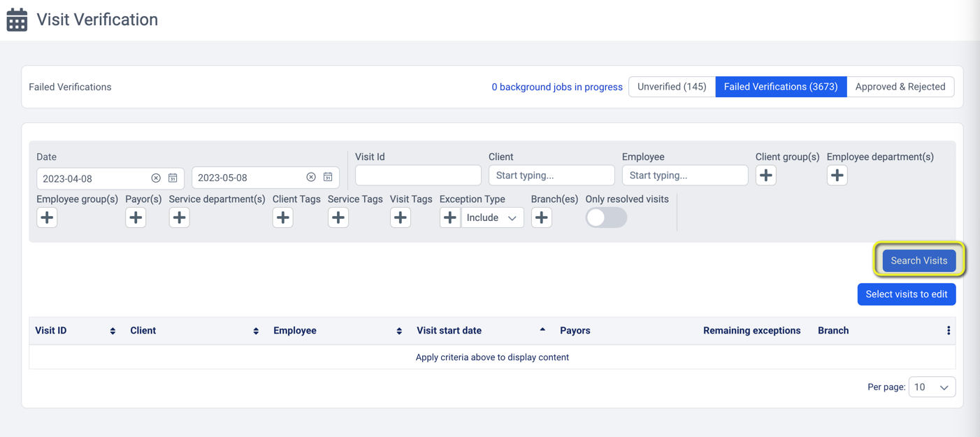
Task: Click the Visit Verification calendar icon
Action: [17, 20]
